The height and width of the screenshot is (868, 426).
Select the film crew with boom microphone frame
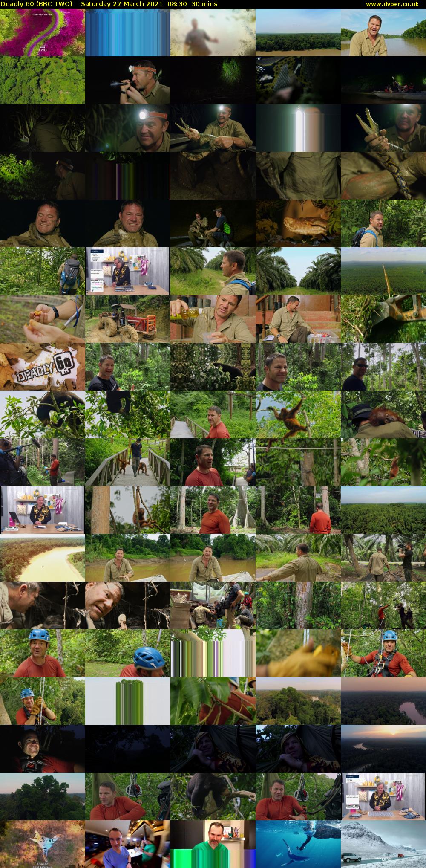(x=43, y=463)
